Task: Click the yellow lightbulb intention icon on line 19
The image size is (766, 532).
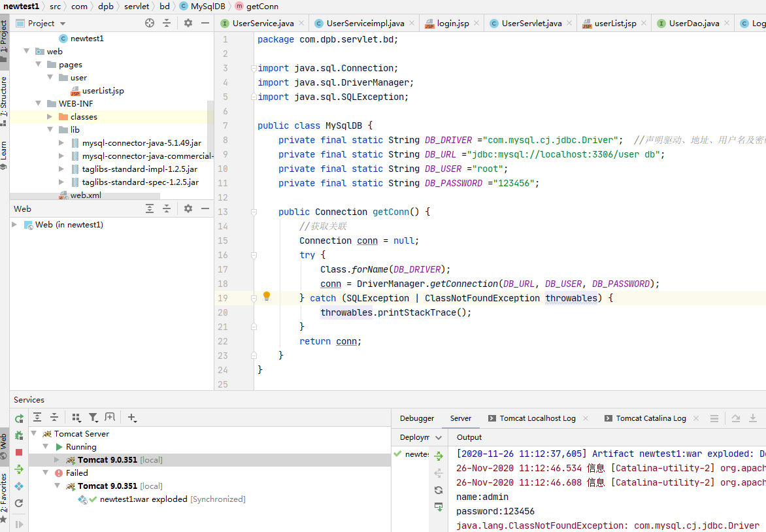Action: (267, 297)
